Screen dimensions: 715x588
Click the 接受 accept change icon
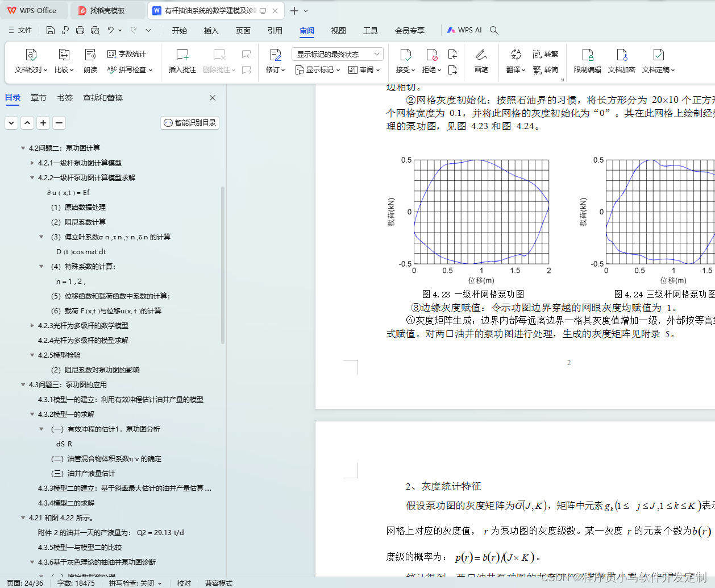click(405, 55)
